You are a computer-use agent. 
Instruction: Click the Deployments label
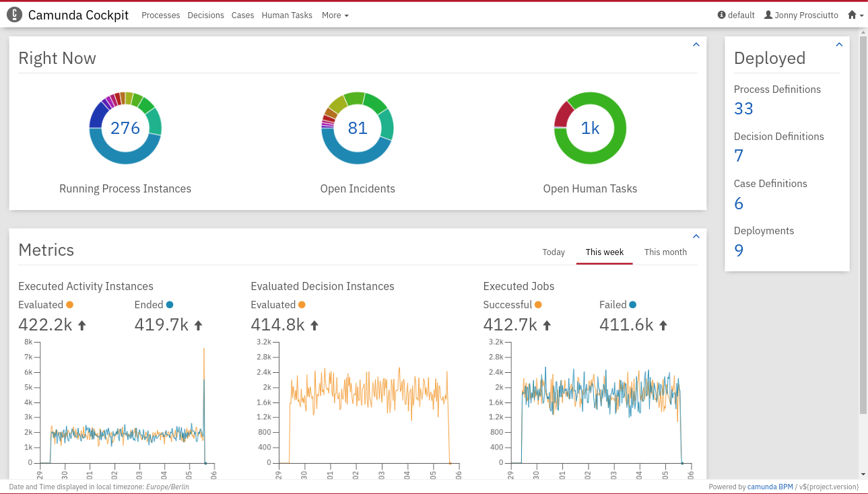764,230
